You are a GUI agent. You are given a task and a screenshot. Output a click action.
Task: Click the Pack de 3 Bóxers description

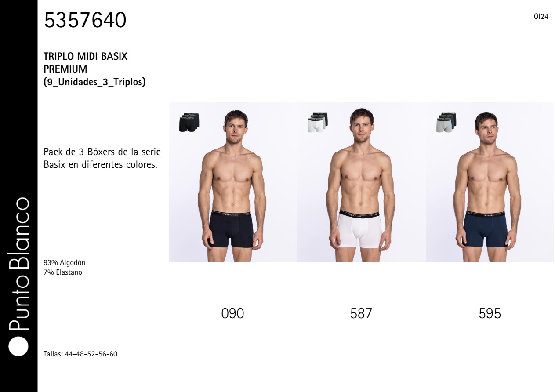point(102,159)
